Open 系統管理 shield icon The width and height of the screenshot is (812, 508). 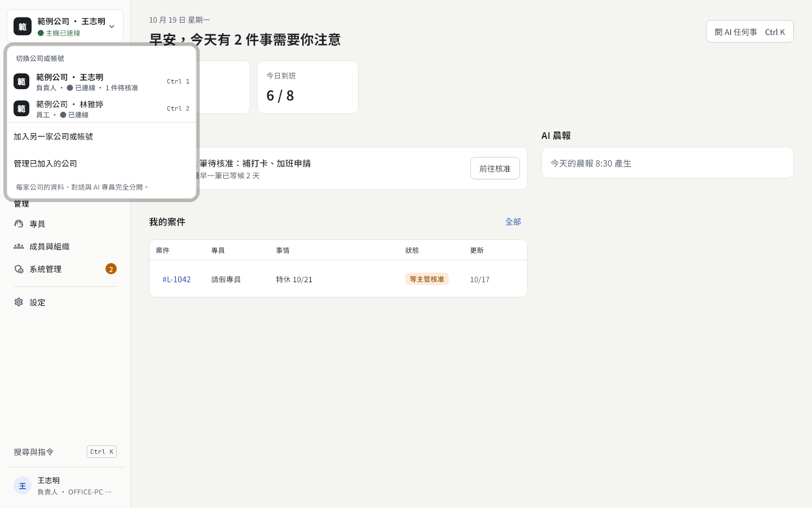(19, 269)
